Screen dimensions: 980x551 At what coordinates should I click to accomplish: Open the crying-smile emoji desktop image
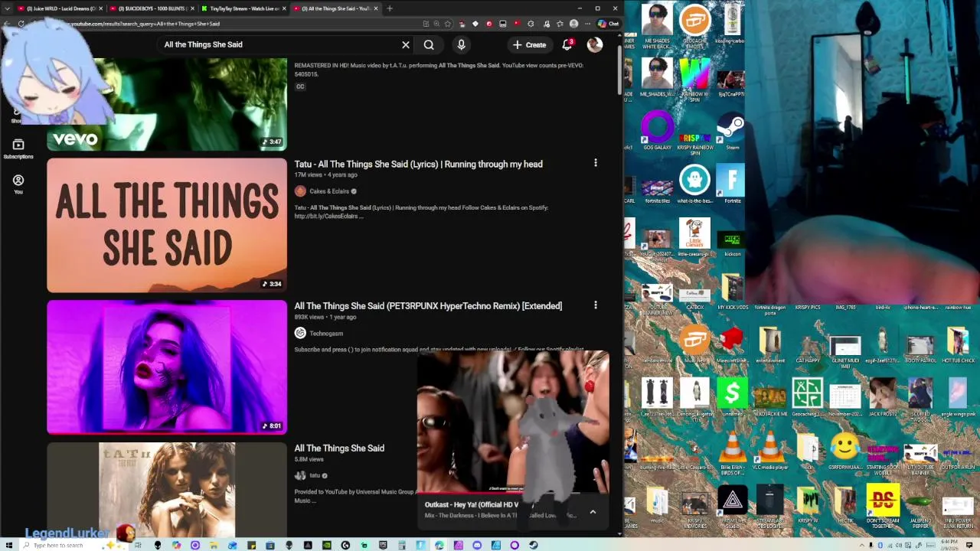[844, 451]
